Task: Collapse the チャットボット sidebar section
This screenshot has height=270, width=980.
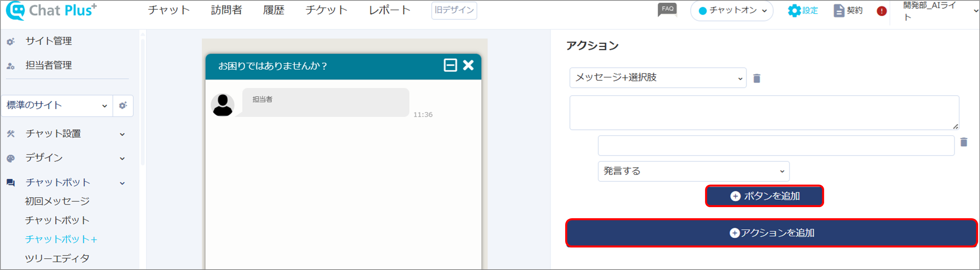Action: (122, 183)
